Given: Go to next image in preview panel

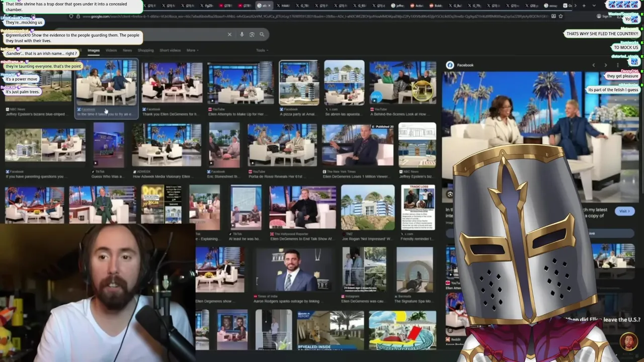Looking at the screenshot, I should click(x=605, y=65).
